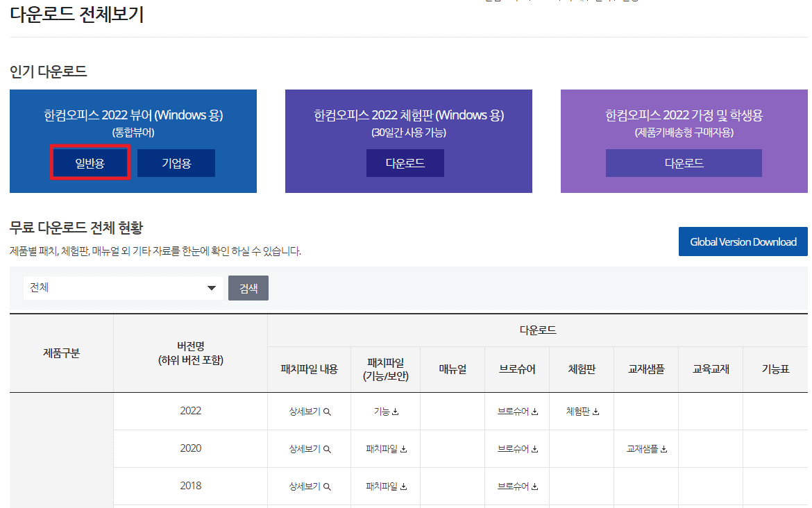Click the 교육교재 column header
Screen dimensions: 812x508
[x=711, y=369]
